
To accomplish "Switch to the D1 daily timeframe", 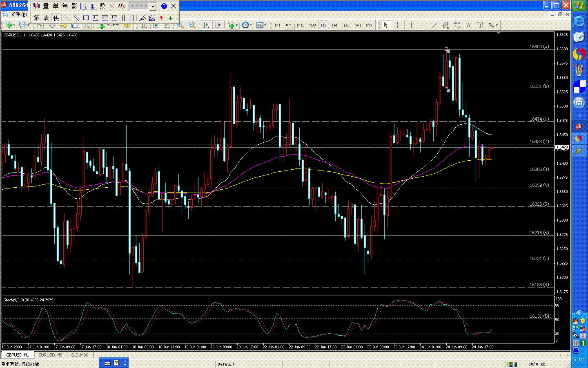I will click(x=346, y=25).
